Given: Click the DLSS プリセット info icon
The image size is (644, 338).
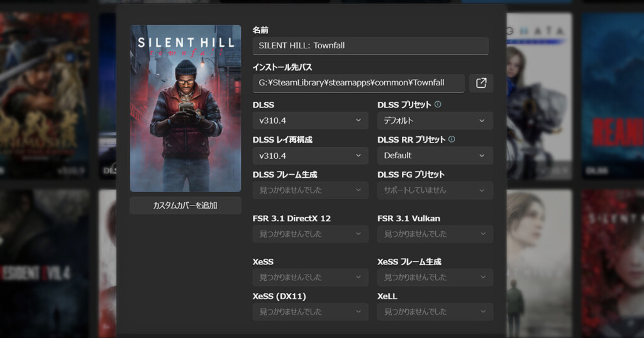Looking at the screenshot, I should pos(438,104).
